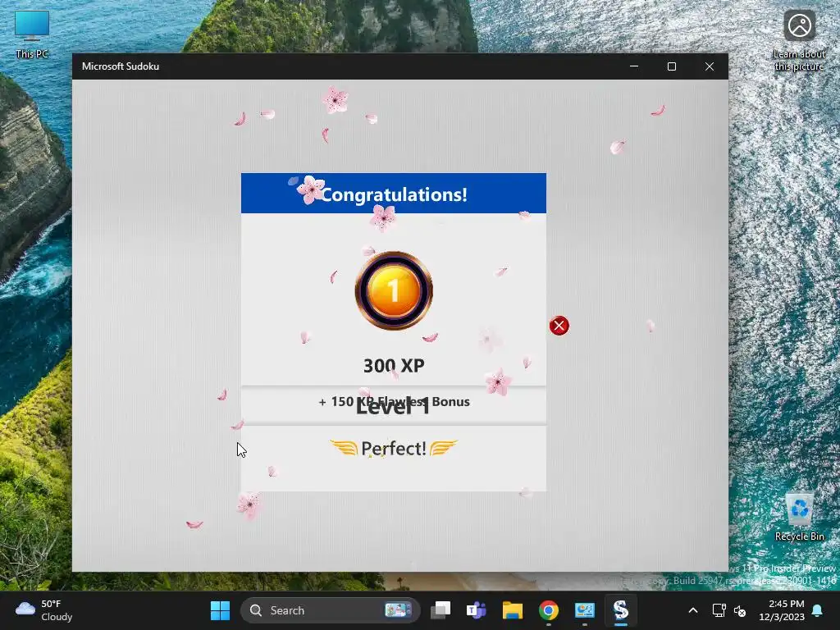Open the clock showing 2:45 PM
The width and height of the screenshot is (840, 630).
point(782,610)
